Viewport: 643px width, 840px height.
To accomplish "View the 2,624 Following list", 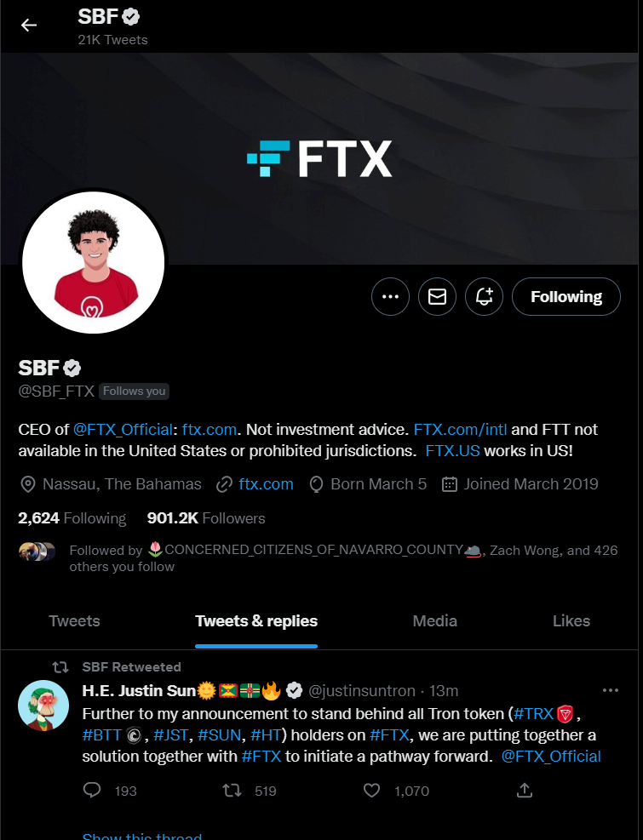I will 72,518.
